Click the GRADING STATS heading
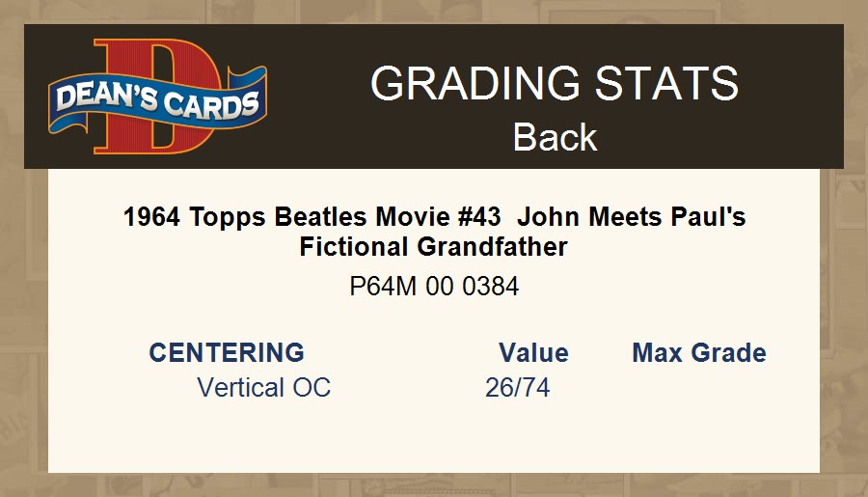The width and height of the screenshot is (868, 497). pos(555,84)
